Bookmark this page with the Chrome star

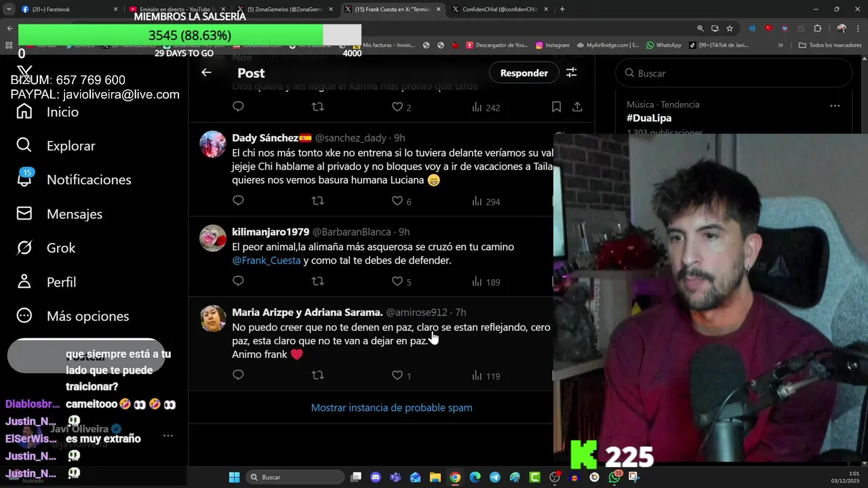point(730,28)
